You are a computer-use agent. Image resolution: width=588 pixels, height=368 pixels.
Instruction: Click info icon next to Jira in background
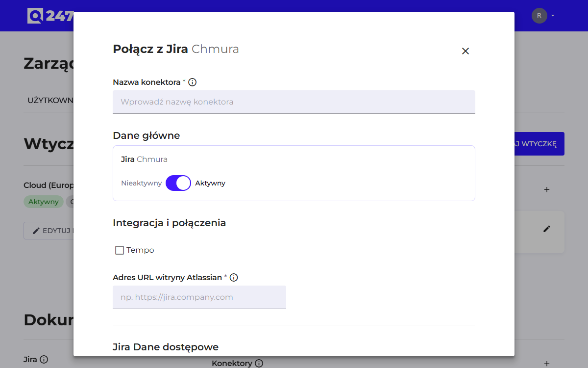coord(44,360)
